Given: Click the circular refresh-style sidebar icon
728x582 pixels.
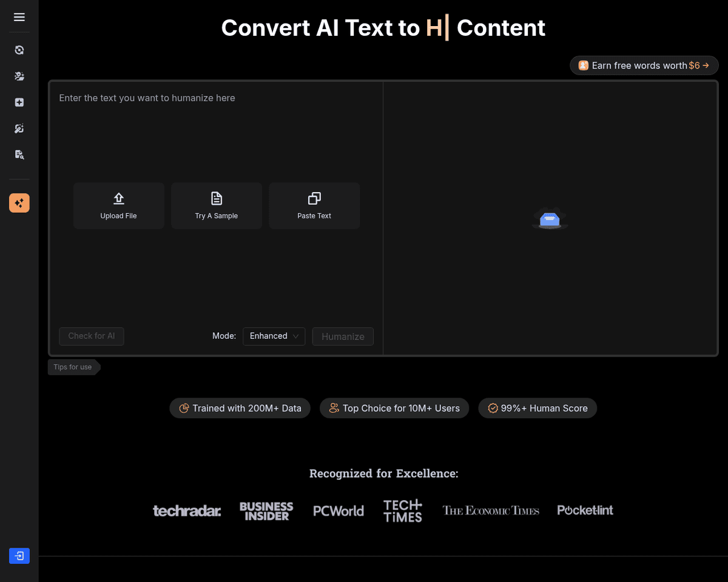Looking at the screenshot, I should coord(19,50).
